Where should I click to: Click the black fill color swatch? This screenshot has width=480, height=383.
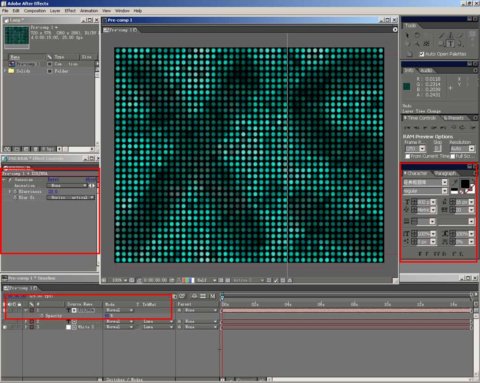click(x=465, y=184)
